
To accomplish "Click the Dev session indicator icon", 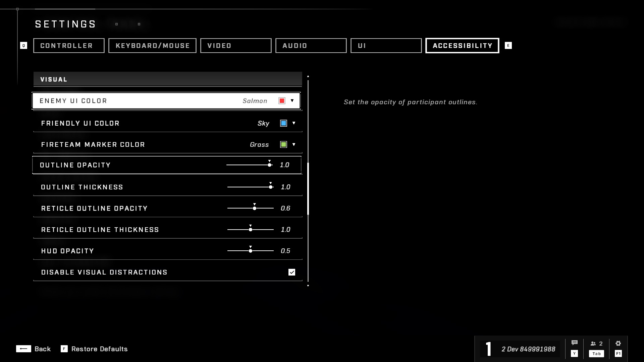I will click(488, 349).
